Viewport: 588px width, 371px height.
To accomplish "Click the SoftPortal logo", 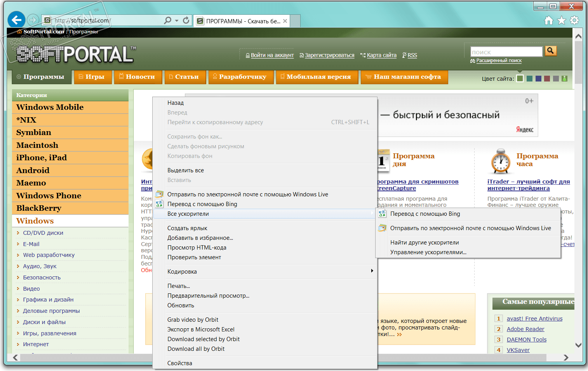I will pyautogui.click(x=77, y=54).
